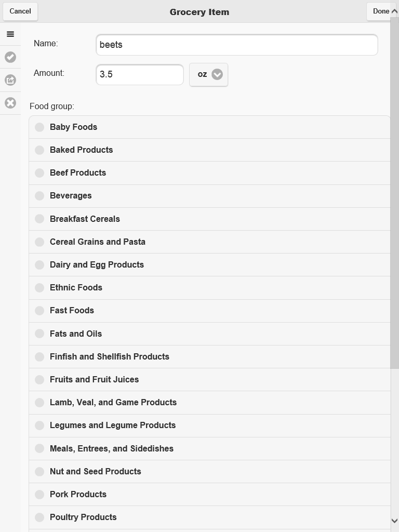Choose Beverages food group
Screen dimensions: 399x532
tap(39, 196)
